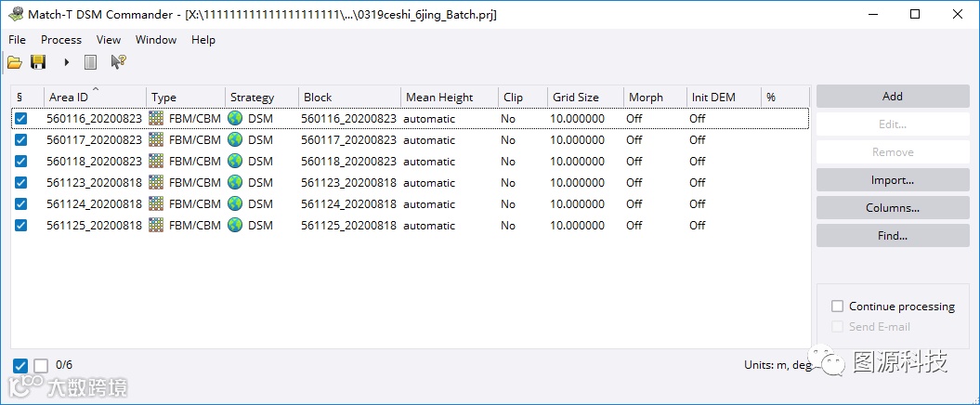980x405 pixels.
Task: Click the Add button
Action: click(893, 97)
